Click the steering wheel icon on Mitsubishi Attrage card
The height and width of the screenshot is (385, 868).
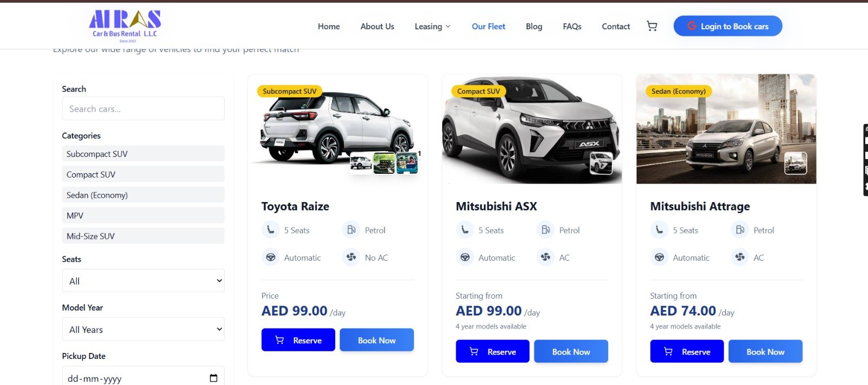pos(659,257)
